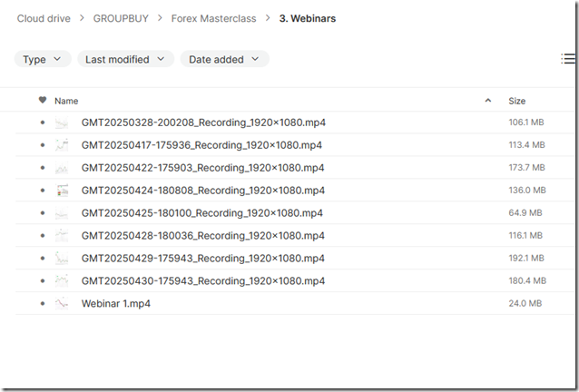Image resolution: width=579 pixels, height=392 pixels.
Task: Click video icon for GMT20250417-175936 recording
Action: 62,145
